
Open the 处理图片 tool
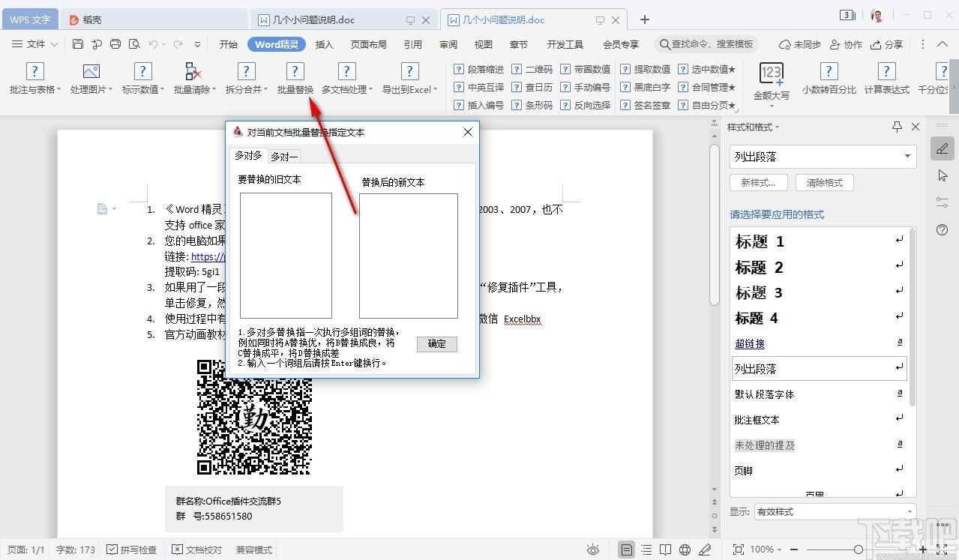click(x=91, y=79)
